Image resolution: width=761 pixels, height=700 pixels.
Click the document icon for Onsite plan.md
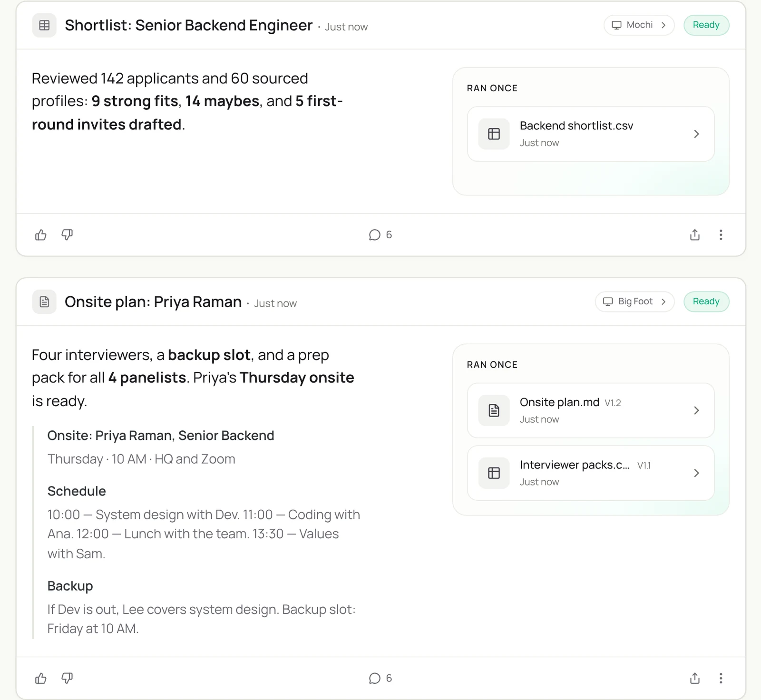(494, 410)
